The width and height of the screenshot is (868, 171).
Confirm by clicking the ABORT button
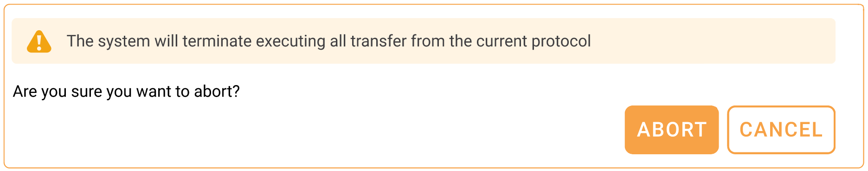[x=671, y=130]
